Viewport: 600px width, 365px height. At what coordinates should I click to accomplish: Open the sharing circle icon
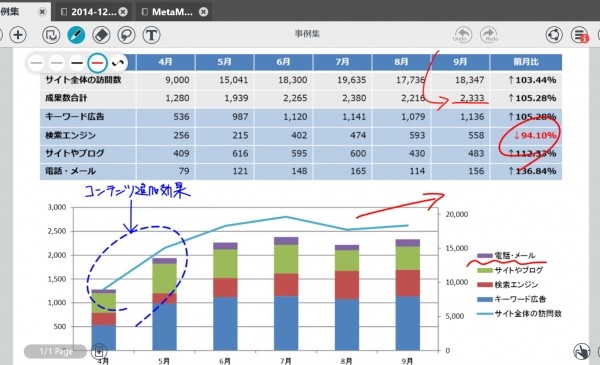click(x=554, y=35)
